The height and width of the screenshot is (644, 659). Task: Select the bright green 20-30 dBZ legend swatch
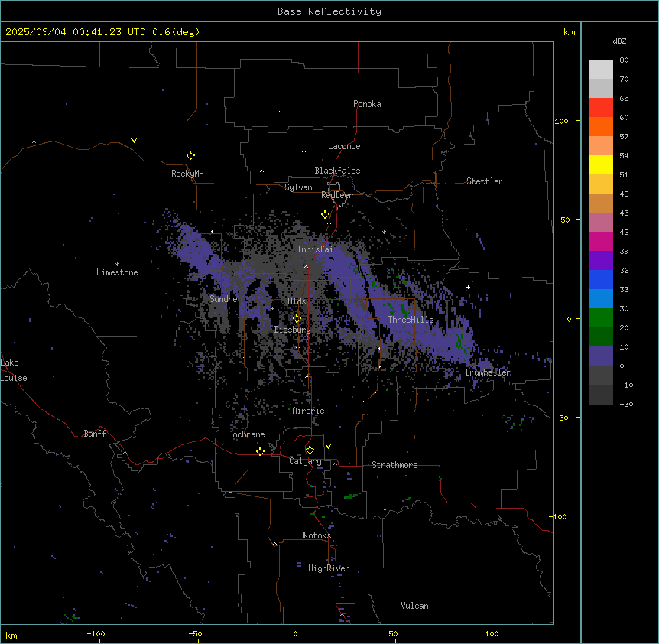tap(601, 318)
